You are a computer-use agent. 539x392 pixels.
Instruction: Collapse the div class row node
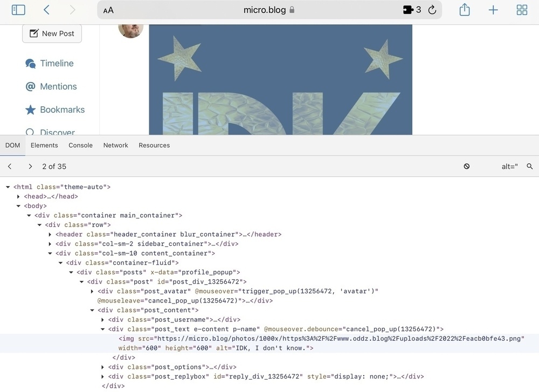39,225
